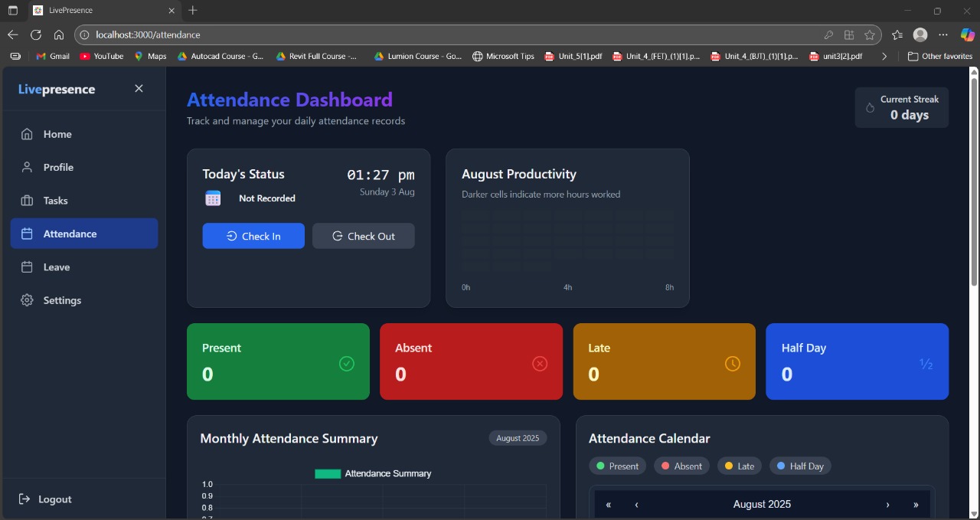Open Copilot icon in browser toolbar
The width and height of the screenshot is (980, 520).
tap(968, 35)
